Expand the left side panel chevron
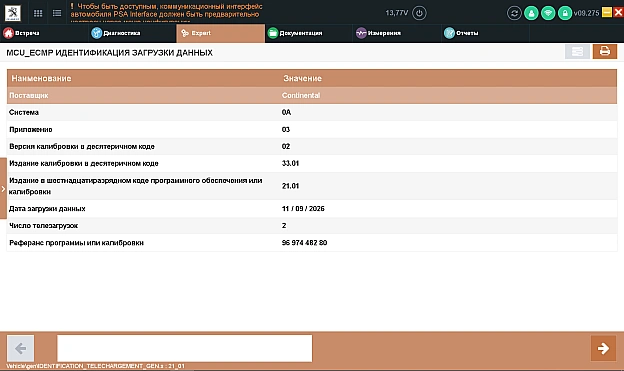Image resolution: width=624 pixels, height=371 pixels. (x=3, y=189)
